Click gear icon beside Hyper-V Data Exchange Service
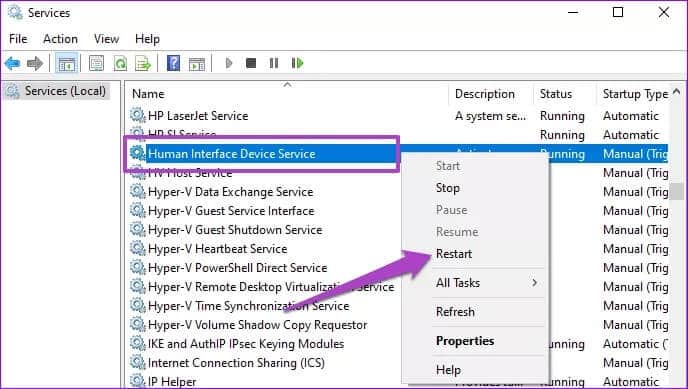Image resolution: width=688 pixels, height=389 pixels. point(137,191)
